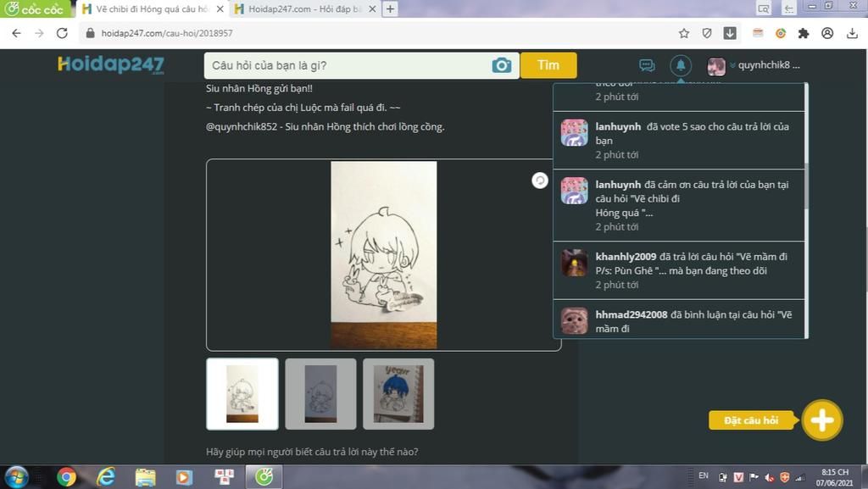
Task: Click the yellow 'Tìm' search button
Action: tap(548, 65)
